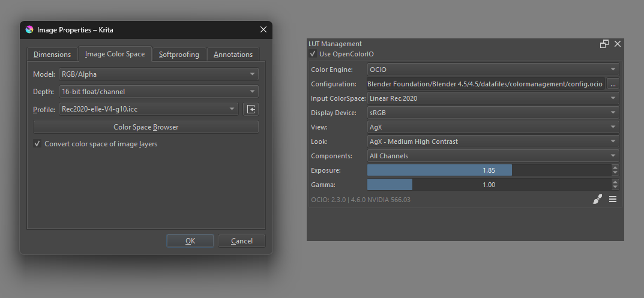Close the Image Properties dialog

(x=263, y=29)
